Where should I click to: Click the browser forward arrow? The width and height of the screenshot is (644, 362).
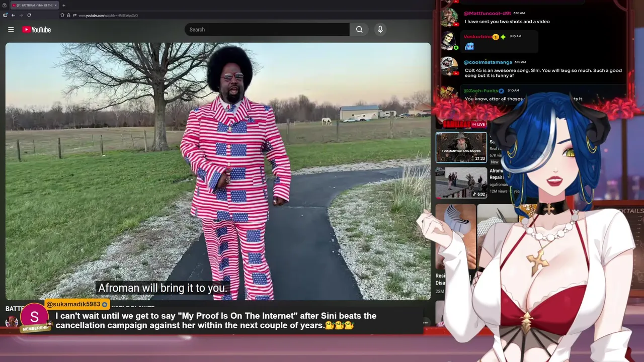click(x=21, y=15)
